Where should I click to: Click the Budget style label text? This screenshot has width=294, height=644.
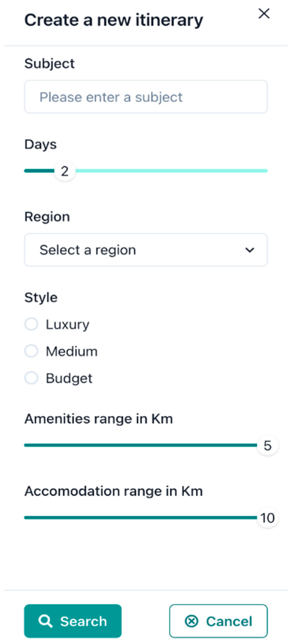(x=69, y=378)
